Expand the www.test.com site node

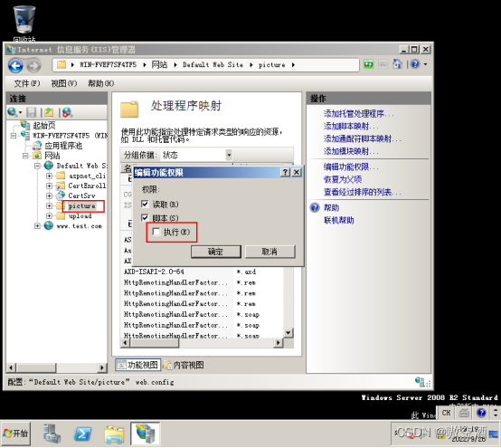click(37, 226)
